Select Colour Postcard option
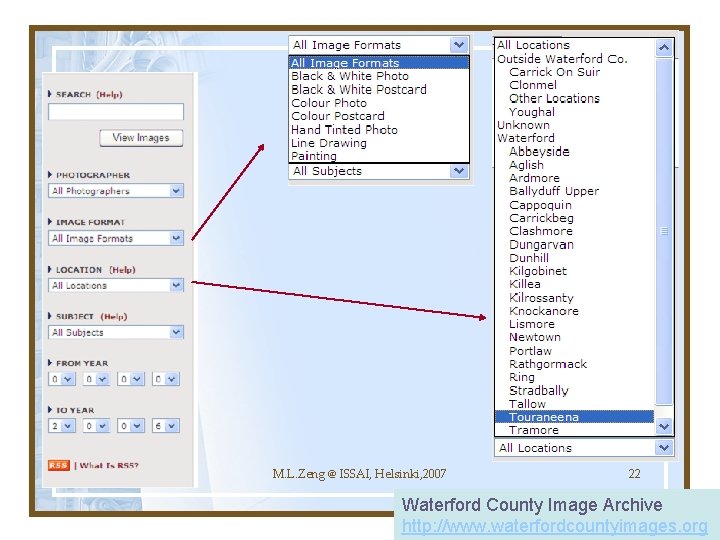The image size is (720, 540). pos(379,116)
